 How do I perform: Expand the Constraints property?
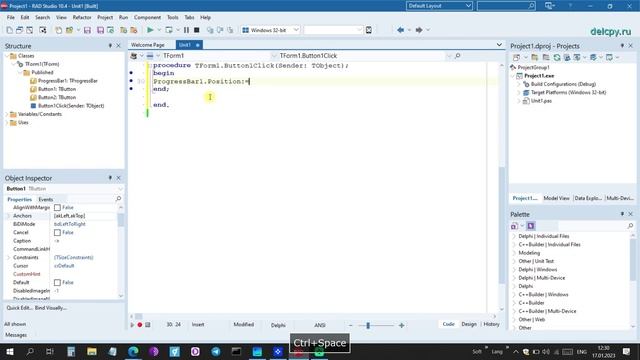pos(9,258)
